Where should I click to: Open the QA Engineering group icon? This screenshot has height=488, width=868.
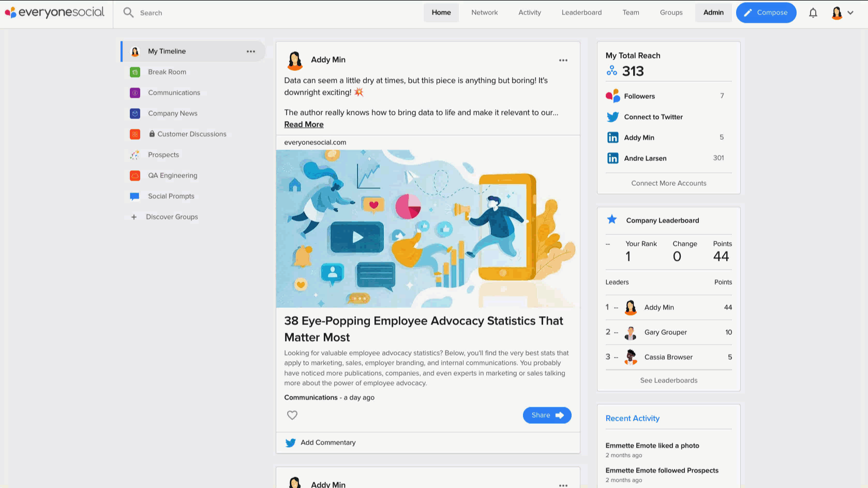pos(135,175)
